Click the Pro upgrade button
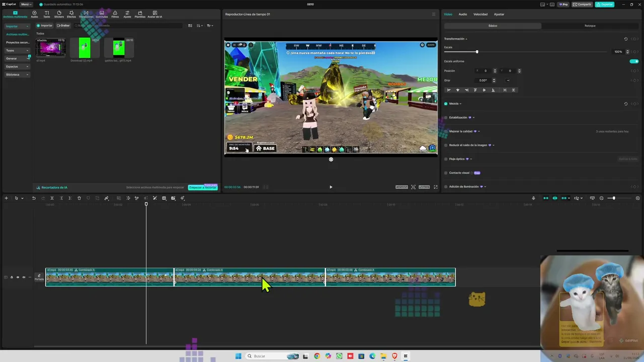644x362 pixels. coord(563,4)
